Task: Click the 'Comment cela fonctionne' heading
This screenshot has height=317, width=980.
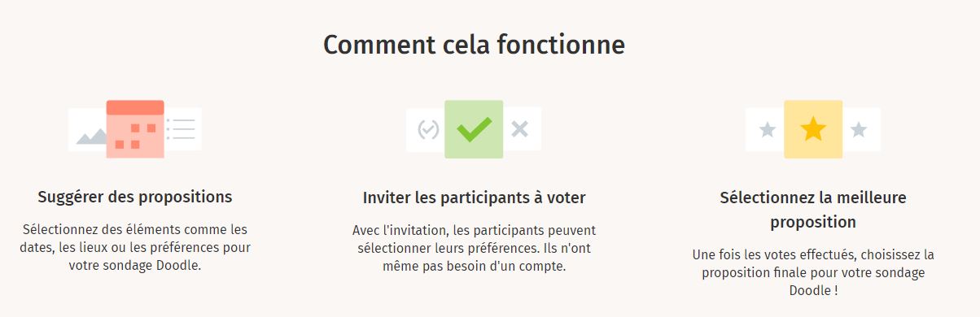Action: click(474, 44)
